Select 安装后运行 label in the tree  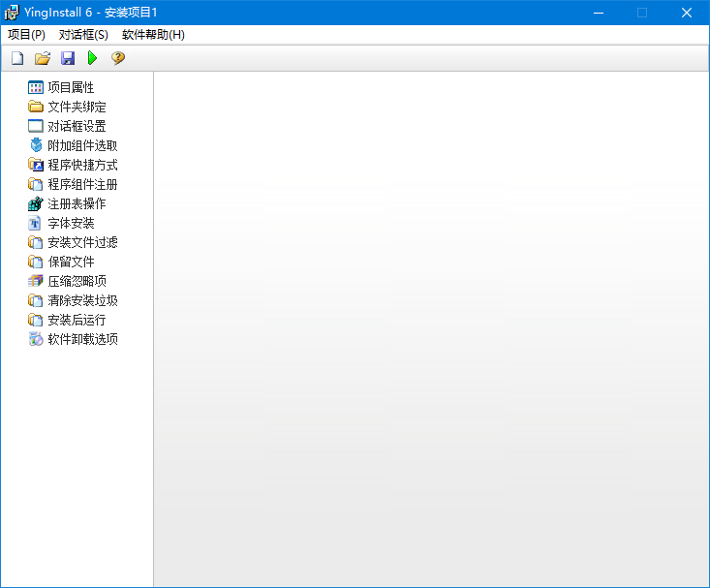coord(77,321)
